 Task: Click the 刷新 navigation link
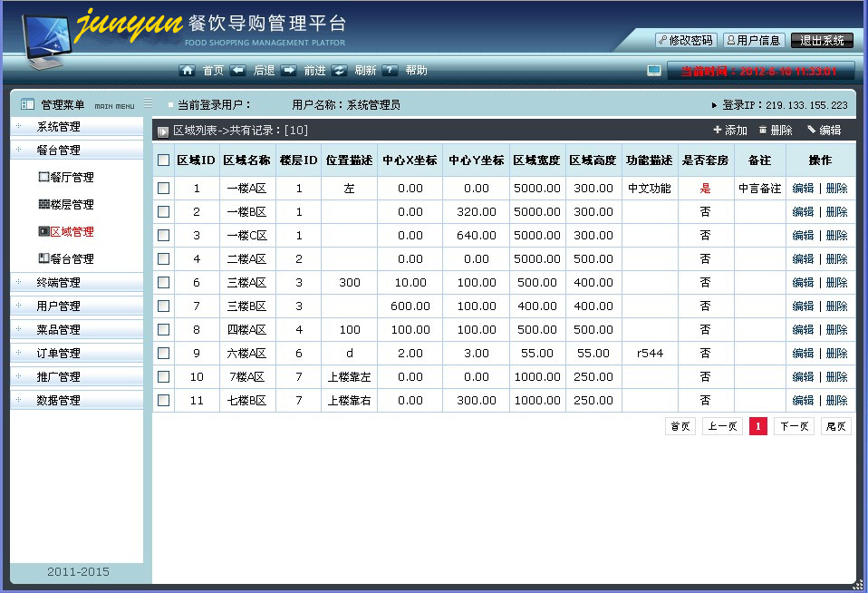coord(365,71)
